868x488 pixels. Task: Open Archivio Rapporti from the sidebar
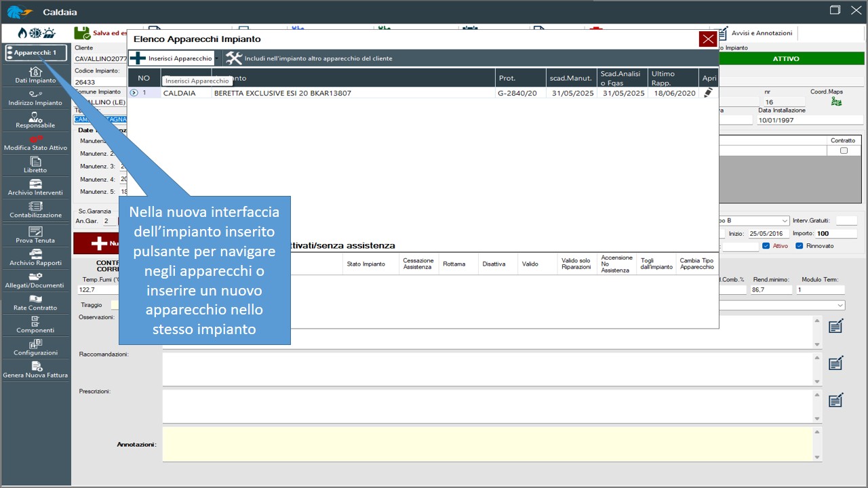click(35, 258)
